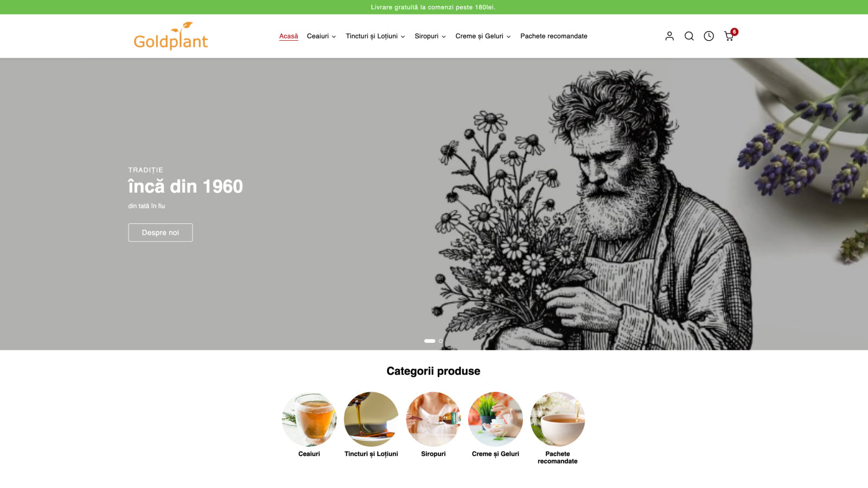Open the shopping cart icon
The image size is (868, 488).
point(730,36)
